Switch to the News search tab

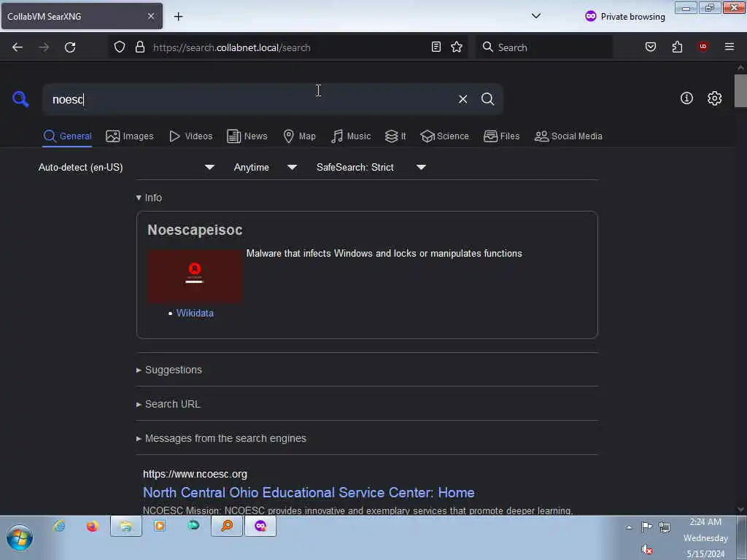[247, 136]
